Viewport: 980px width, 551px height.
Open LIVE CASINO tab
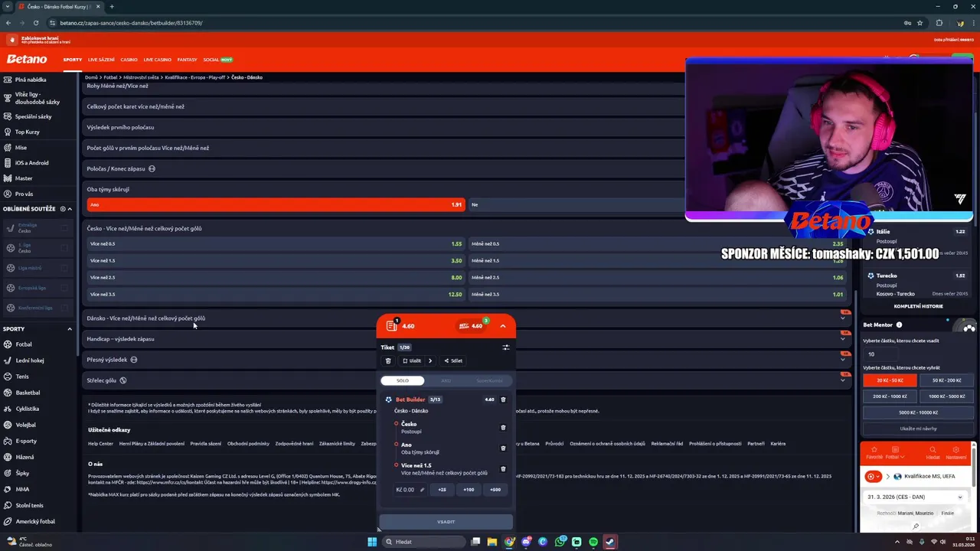pos(157,60)
